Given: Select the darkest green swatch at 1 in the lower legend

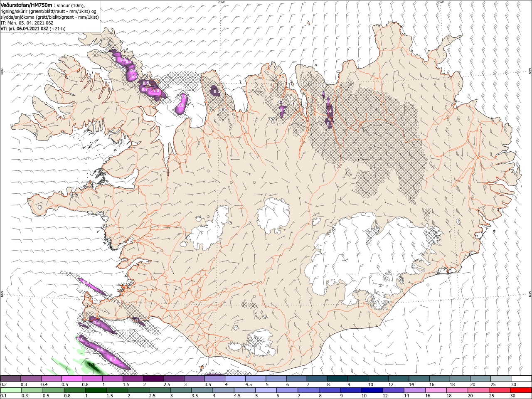Looking at the screenshot, I should click(96, 390).
